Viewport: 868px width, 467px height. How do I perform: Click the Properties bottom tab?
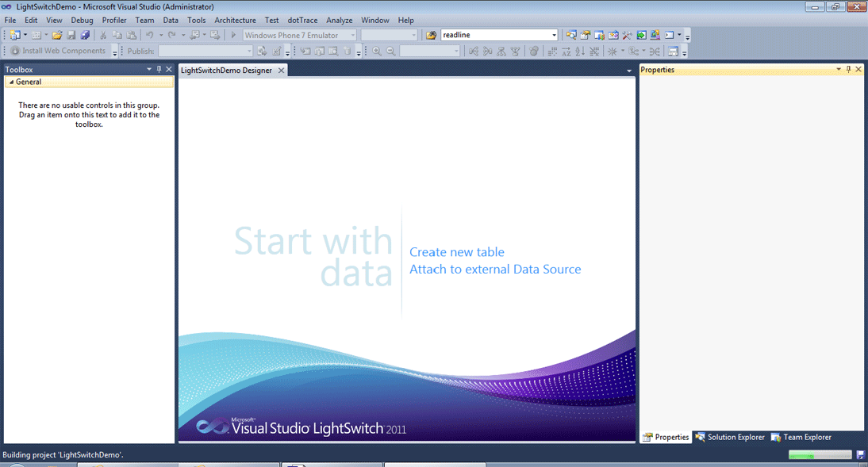click(666, 437)
